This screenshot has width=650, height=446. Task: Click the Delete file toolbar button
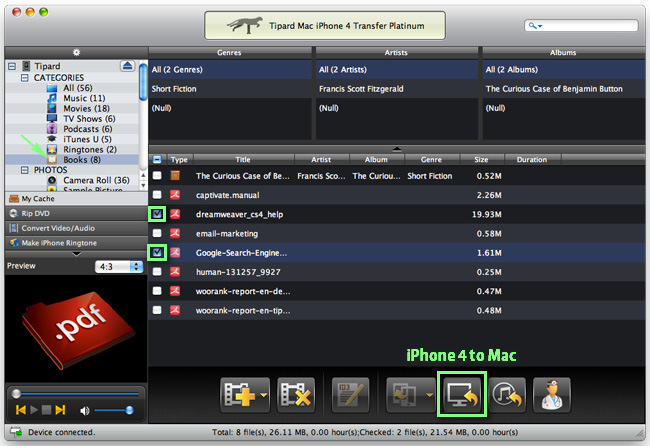pos(296,395)
